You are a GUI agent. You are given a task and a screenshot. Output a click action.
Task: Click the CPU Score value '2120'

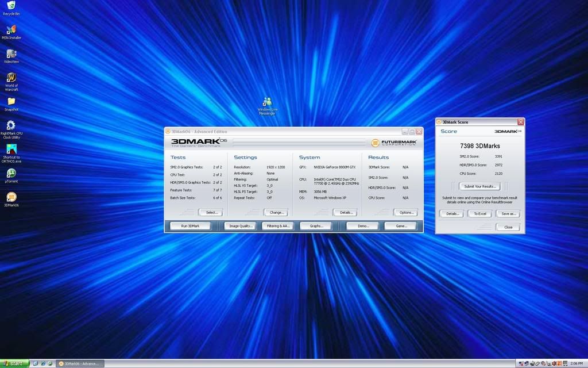coord(498,174)
